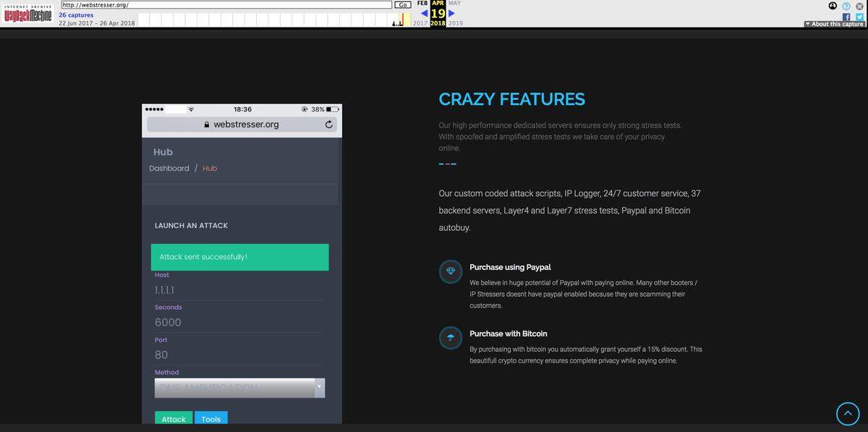Go to next capture with right arrow
Image resolution: width=868 pixels, height=432 pixels.
click(452, 13)
